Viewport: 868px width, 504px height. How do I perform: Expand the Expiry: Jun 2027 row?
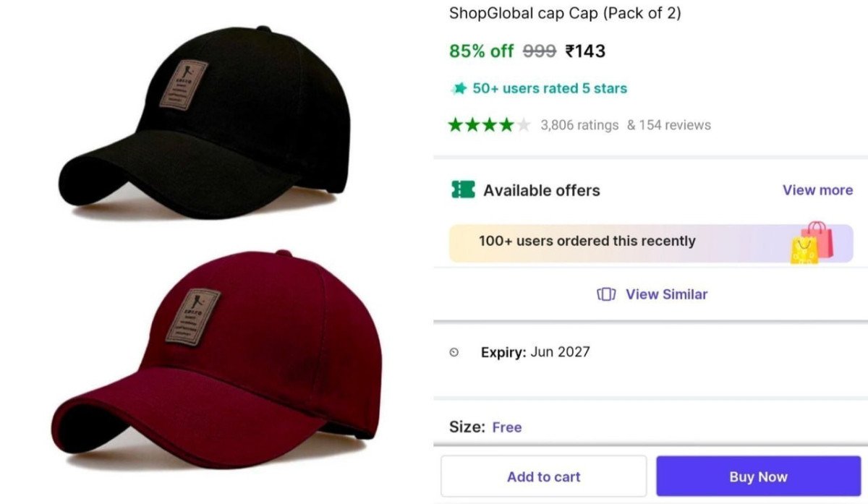coord(535,352)
